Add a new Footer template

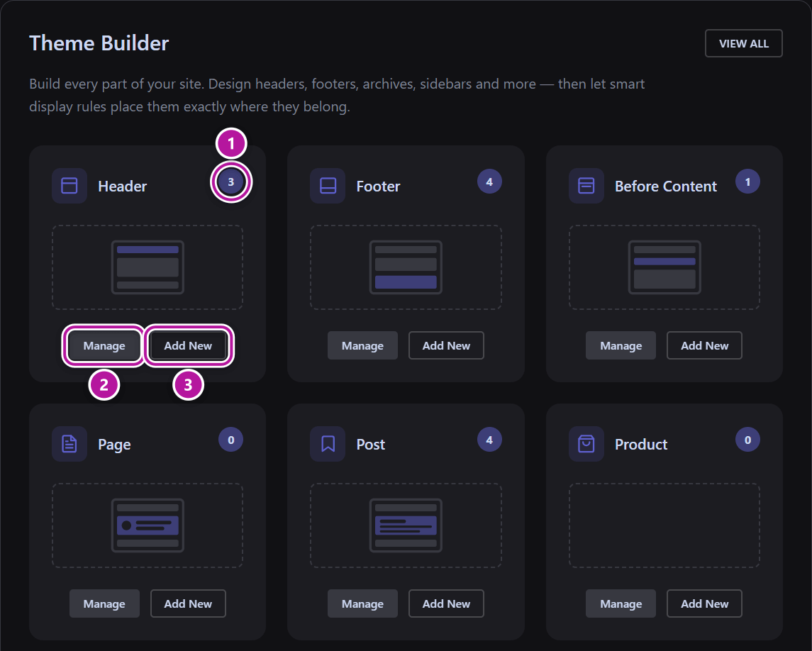pyautogui.click(x=446, y=345)
